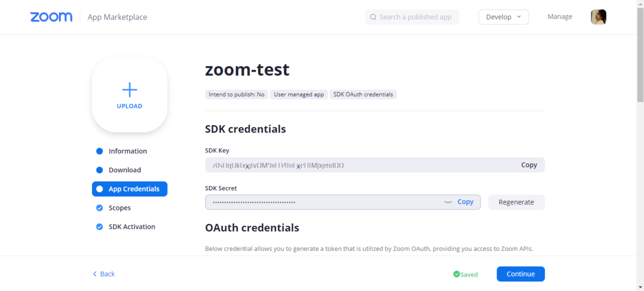644x291 pixels.
Task: Regenerate the SDK Secret
Action: coord(516,202)
